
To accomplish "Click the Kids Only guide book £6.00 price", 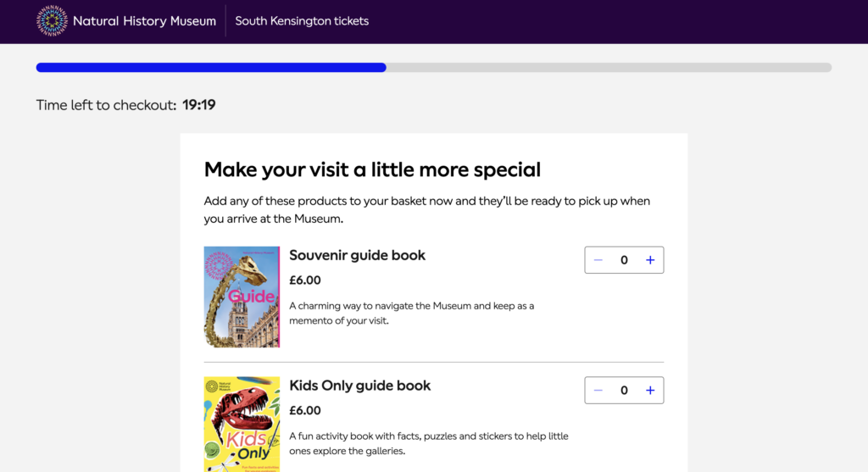I will tap(305, 411).
